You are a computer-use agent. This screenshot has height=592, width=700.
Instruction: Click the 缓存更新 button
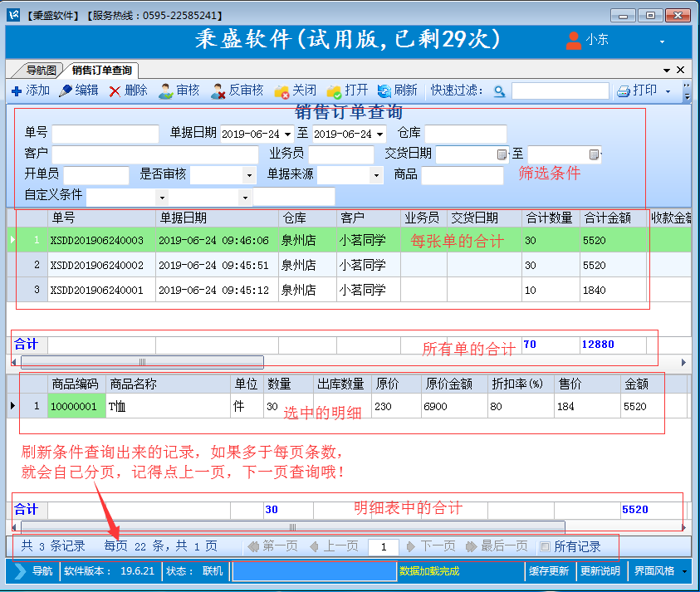(x=549, y=571)
